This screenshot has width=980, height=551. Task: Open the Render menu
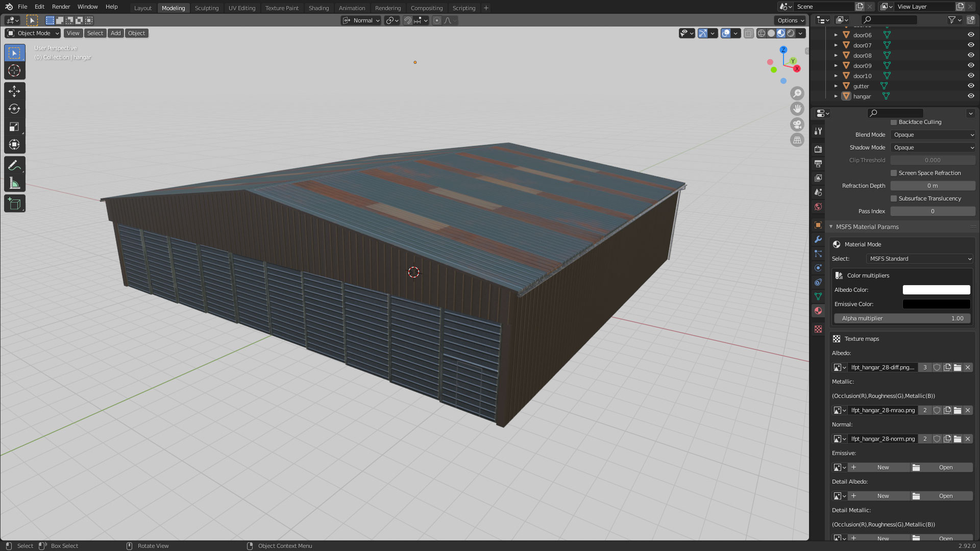pyautogui.click(x=61, y=7)
